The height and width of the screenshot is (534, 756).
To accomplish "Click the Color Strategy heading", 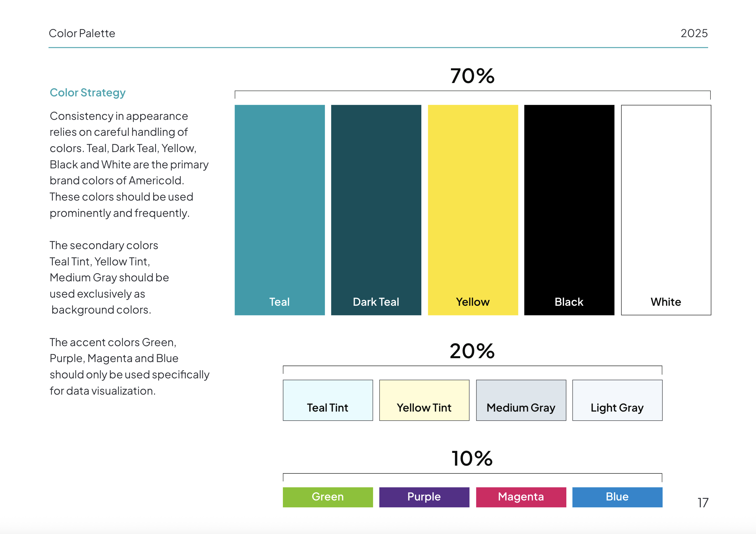I will (88, 93).
